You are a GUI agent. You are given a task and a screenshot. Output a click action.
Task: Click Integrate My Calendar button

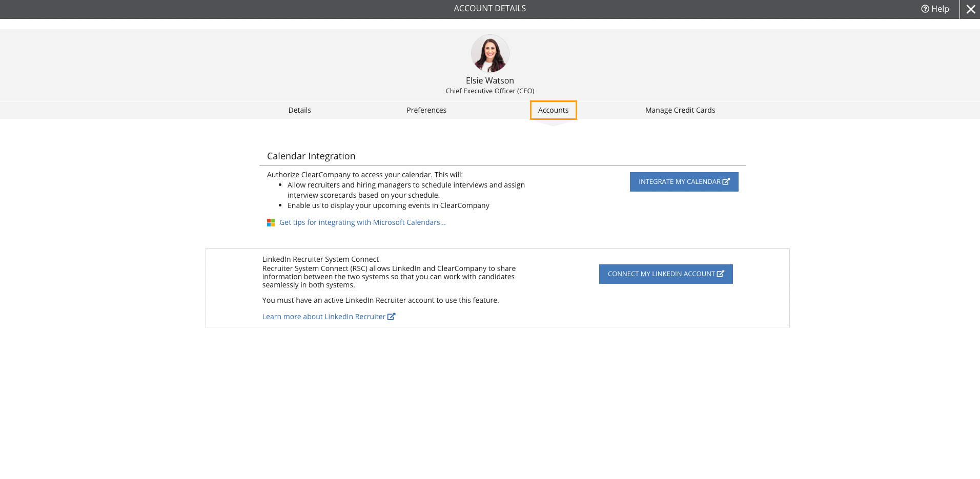pyautogui.click(x=684, y=182)
